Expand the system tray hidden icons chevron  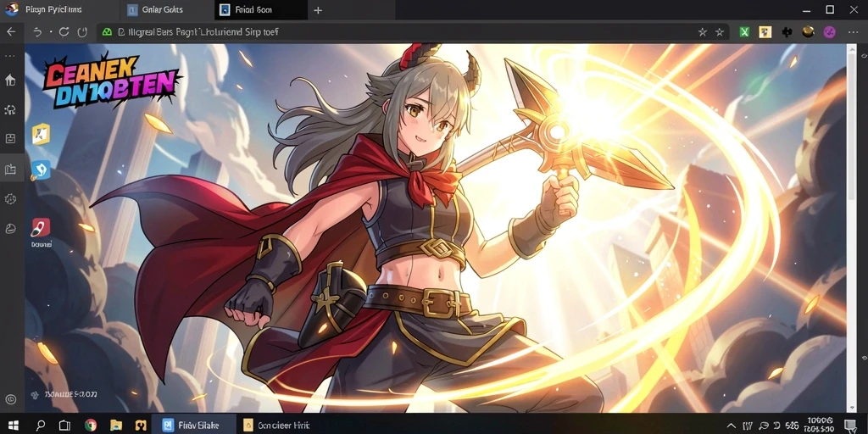click(732, 426)
